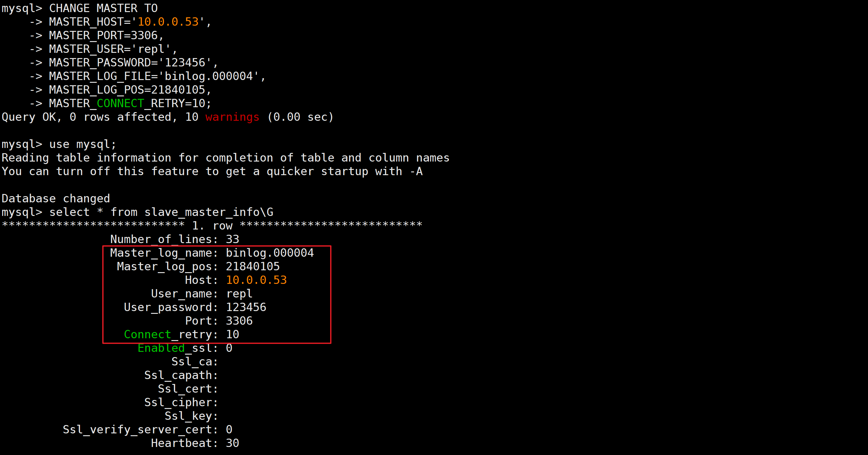Click the red 'warnings' word
Screen dimensions: 868x455
coord(233,117)
